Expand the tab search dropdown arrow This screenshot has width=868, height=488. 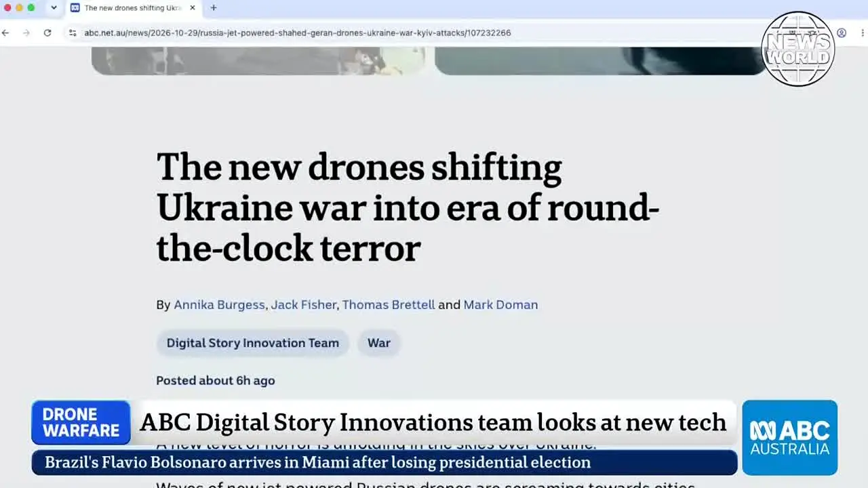click(54, 8)
